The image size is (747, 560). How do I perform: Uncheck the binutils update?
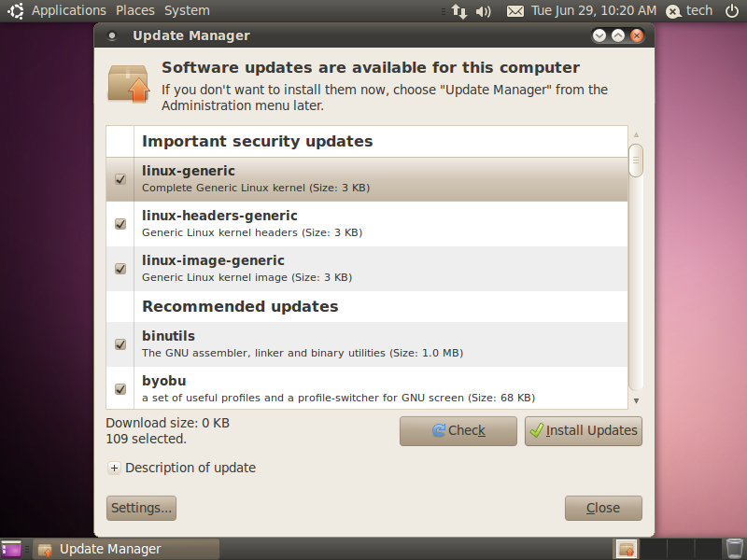tap(120, 344)
